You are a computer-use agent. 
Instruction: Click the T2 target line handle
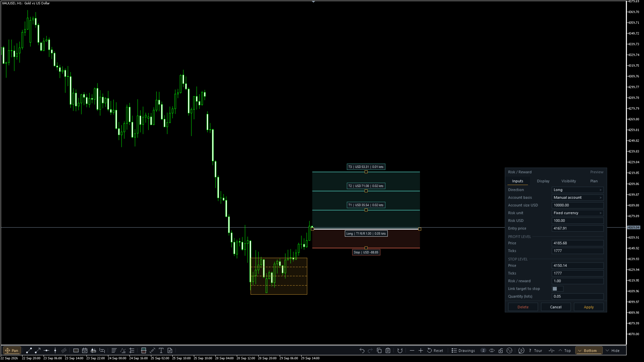[x=366, y=191]
